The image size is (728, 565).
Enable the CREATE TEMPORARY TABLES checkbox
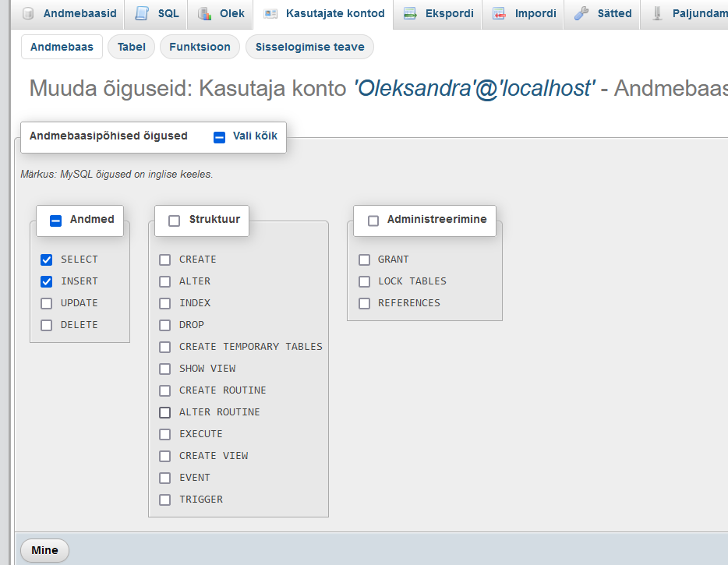coord(164,347)
